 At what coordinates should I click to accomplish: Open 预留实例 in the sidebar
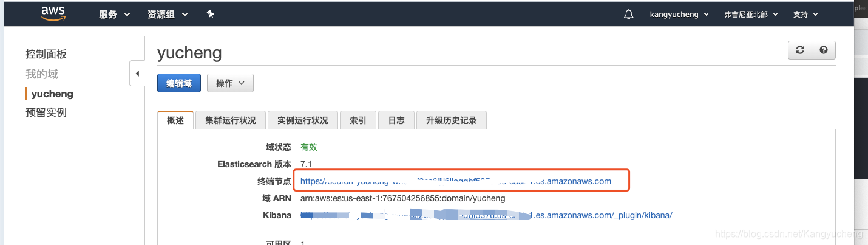[46, 112]
